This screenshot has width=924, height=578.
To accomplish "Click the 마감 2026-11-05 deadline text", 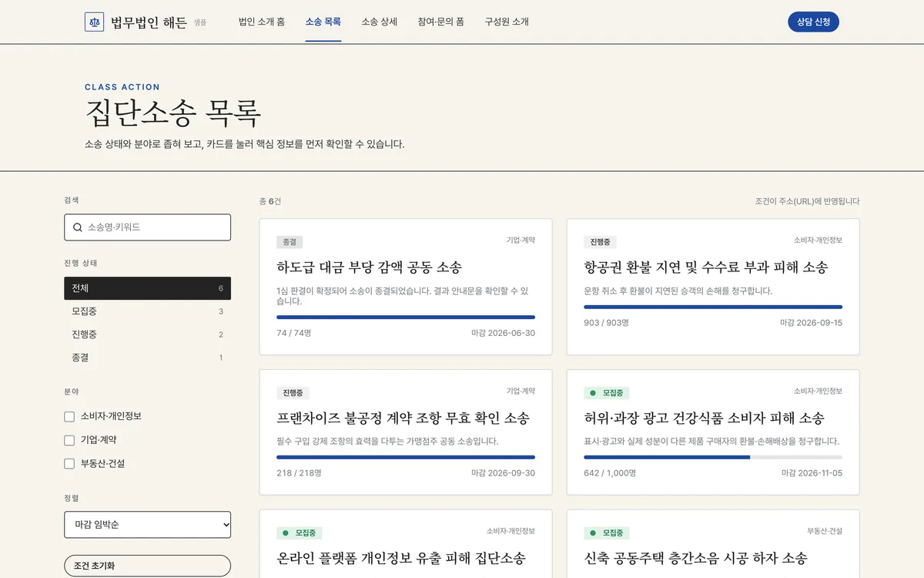I will point(812,473).
